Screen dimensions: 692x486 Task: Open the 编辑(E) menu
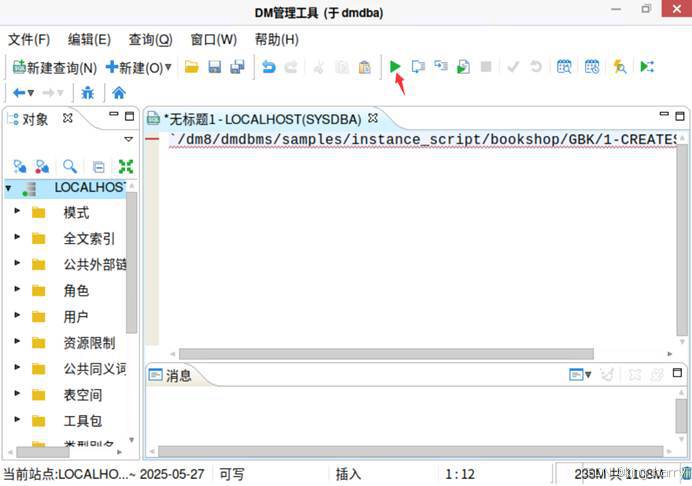89,40
